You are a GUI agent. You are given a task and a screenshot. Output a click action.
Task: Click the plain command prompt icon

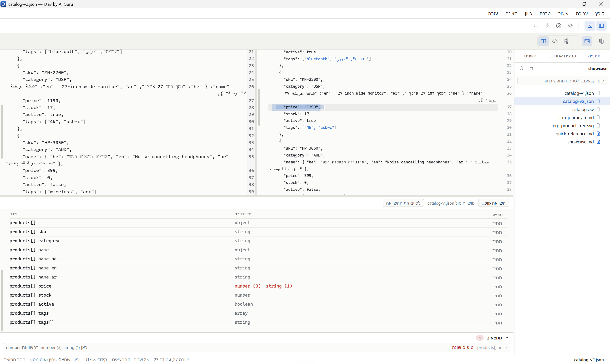tap(535, 26)
